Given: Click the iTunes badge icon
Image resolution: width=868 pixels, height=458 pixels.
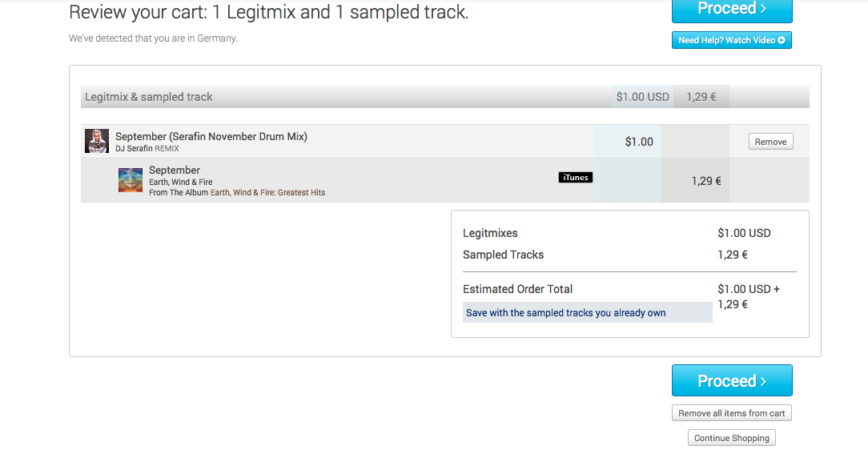Looking at the screenshot, I should pyautogui.click(x=575, y=178).
